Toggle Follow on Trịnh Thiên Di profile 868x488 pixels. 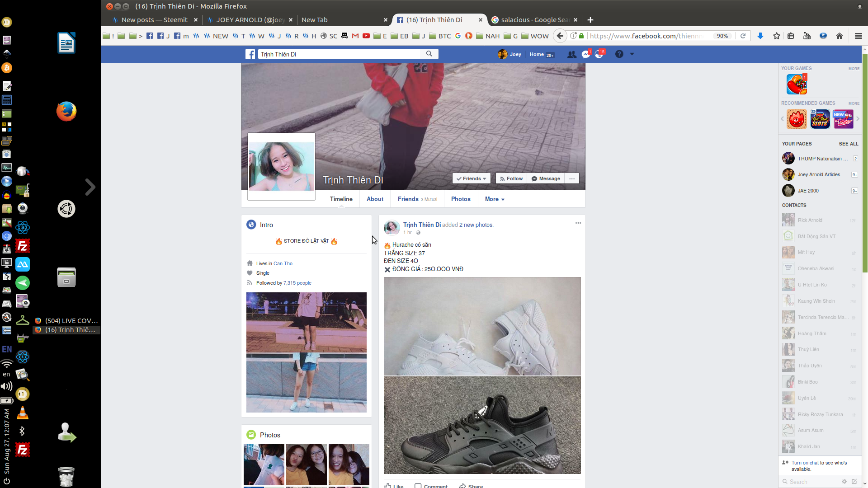tap(511, 178)
